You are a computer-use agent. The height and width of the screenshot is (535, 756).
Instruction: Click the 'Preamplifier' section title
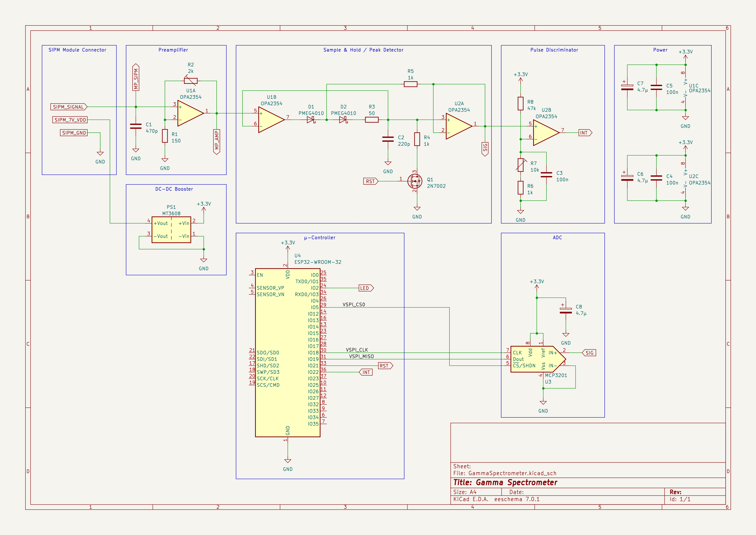coord(173,50)
